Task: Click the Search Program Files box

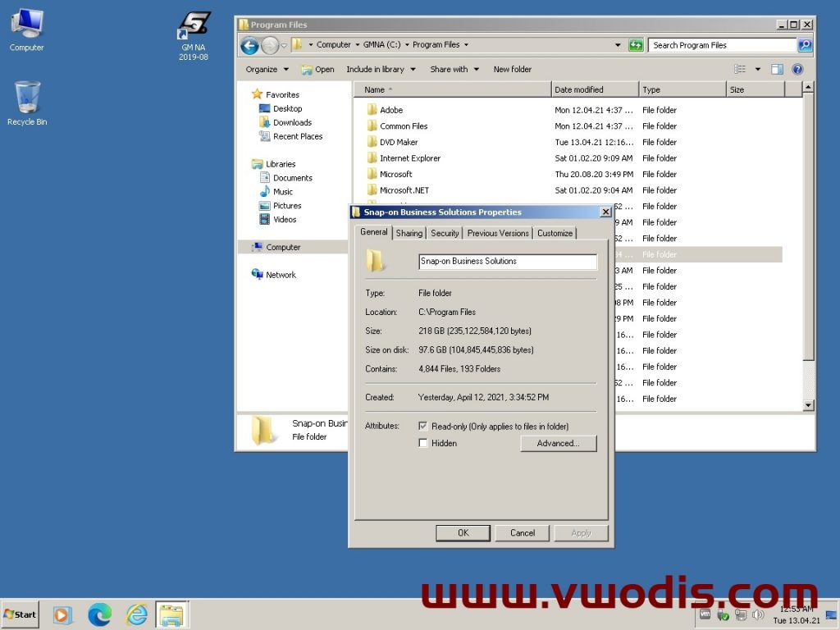Action: pyautogui.click(x=722, y=45)
